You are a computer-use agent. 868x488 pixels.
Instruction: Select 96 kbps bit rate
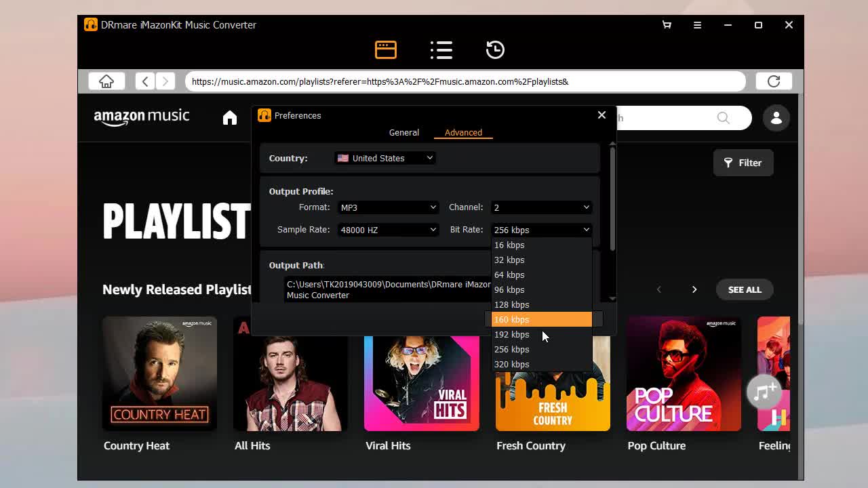click(541, 290)
